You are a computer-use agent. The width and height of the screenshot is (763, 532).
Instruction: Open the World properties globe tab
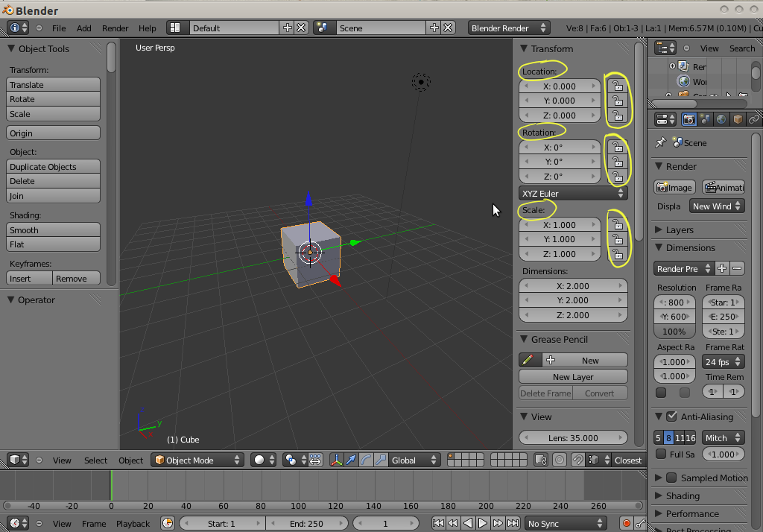point(721,119)
